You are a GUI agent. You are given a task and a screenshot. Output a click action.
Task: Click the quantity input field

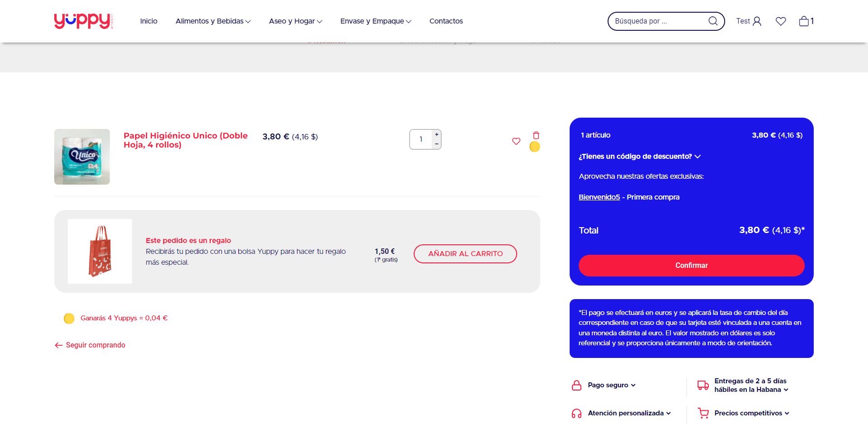[x=421, y=139]
